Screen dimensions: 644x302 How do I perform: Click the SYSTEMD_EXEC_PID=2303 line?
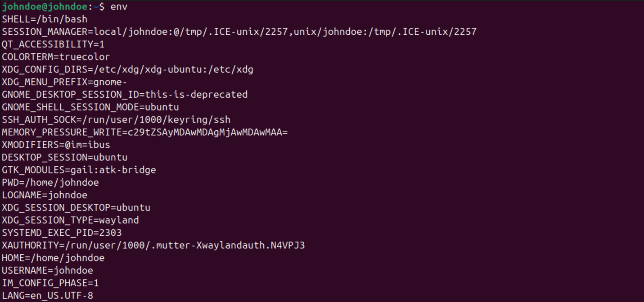point(62,233)
